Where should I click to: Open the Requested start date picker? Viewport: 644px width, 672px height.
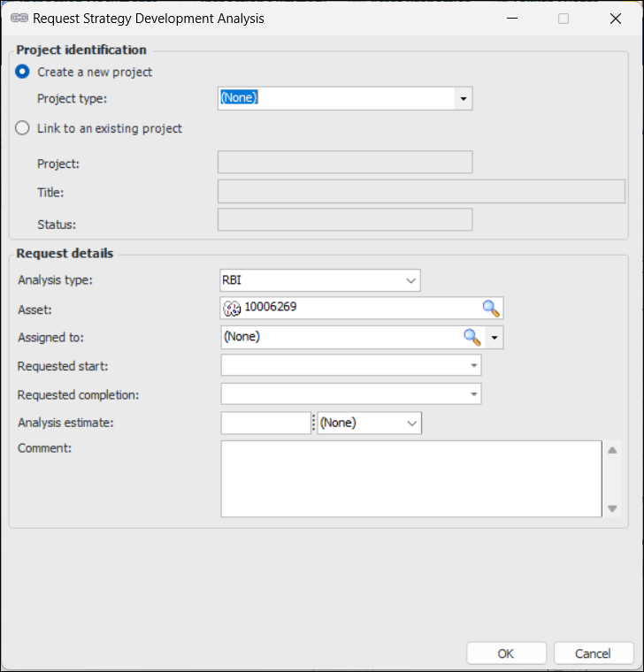pos(474,365)
